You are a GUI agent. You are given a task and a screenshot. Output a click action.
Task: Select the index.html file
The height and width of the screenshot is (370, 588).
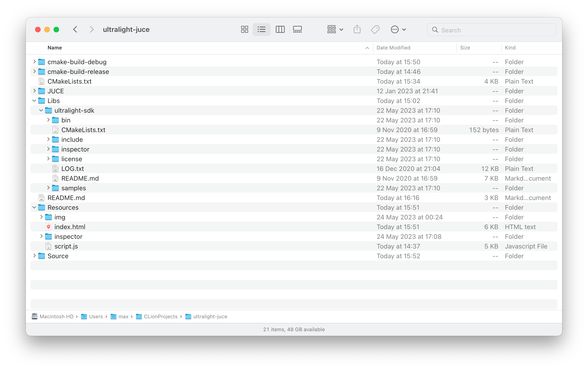pos(70,227)
